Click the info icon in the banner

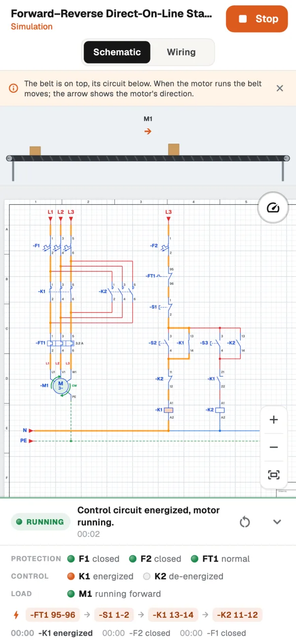point(14,88)
